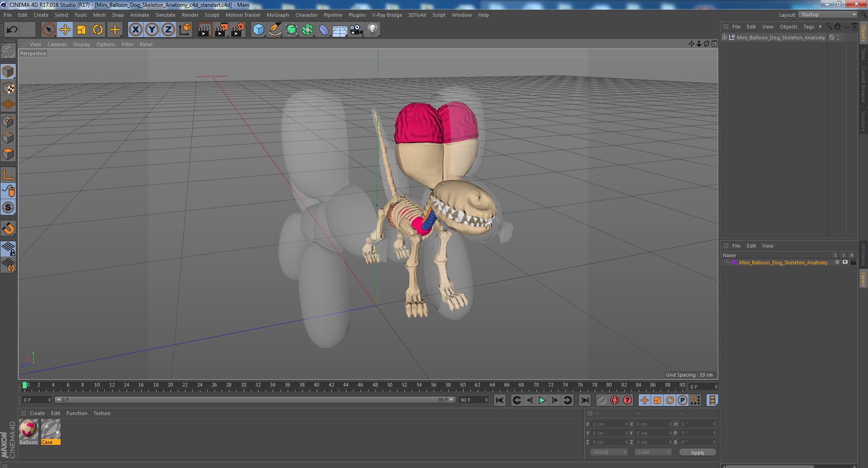Add a Light object
The width and height of the screenshot is (868, 468).
(x=373, y=30)
